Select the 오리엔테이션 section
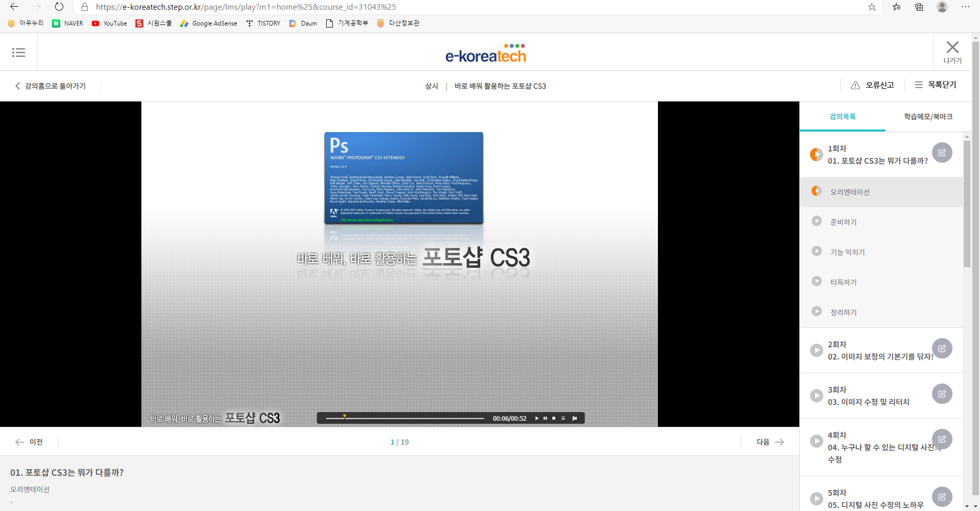 tap(881, 192)
